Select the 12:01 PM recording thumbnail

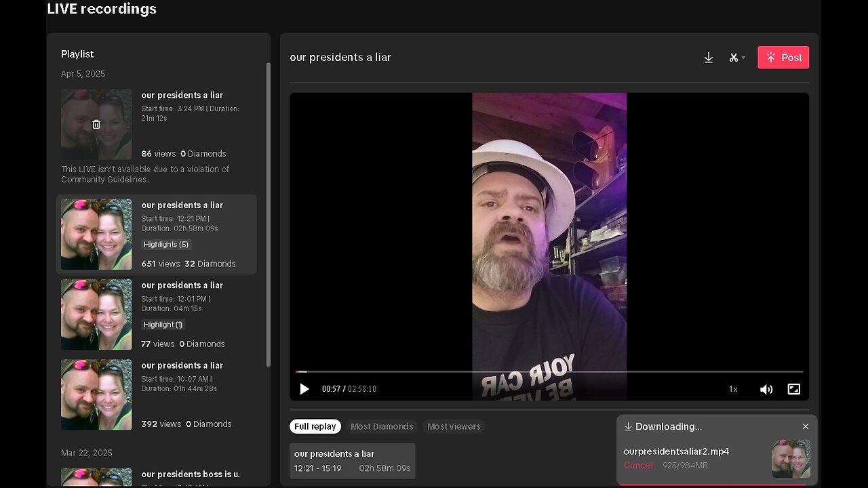(96, 314)
